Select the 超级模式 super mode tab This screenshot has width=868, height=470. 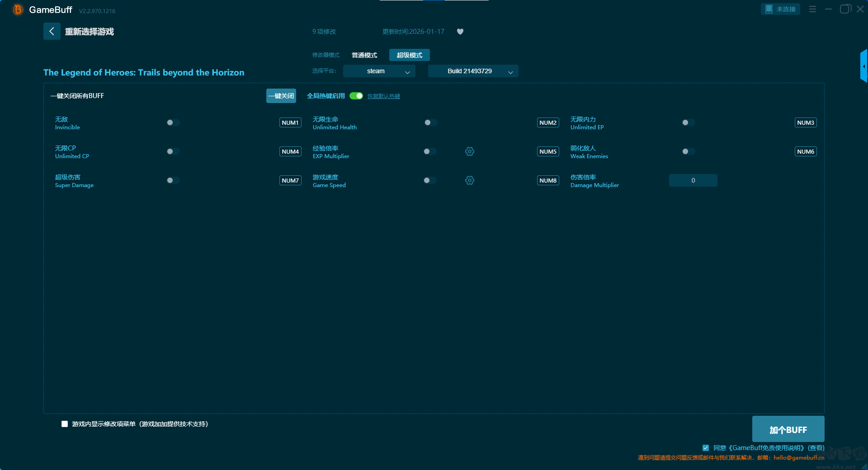click(x=409, y=55)
